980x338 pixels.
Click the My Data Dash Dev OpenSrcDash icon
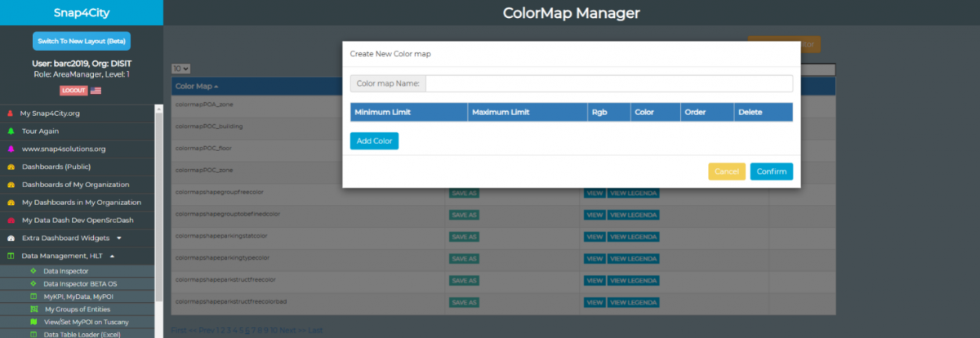tap(11, 220)
